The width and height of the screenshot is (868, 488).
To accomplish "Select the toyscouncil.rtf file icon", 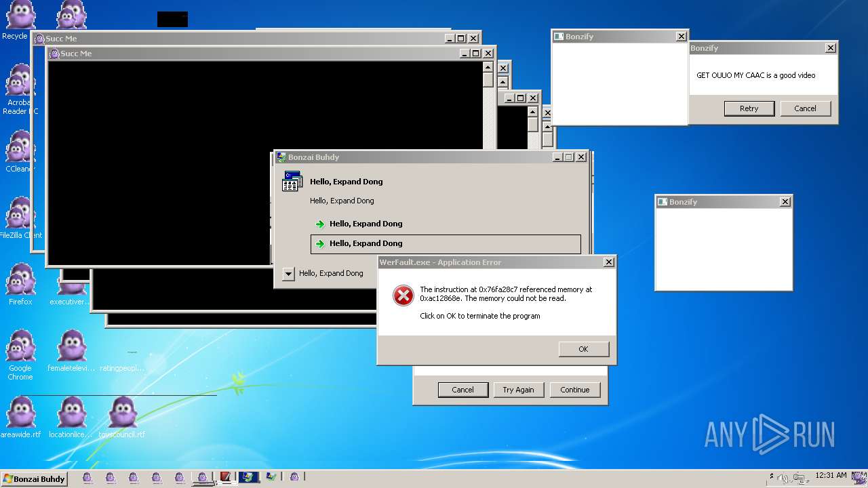I will [122, 418].
